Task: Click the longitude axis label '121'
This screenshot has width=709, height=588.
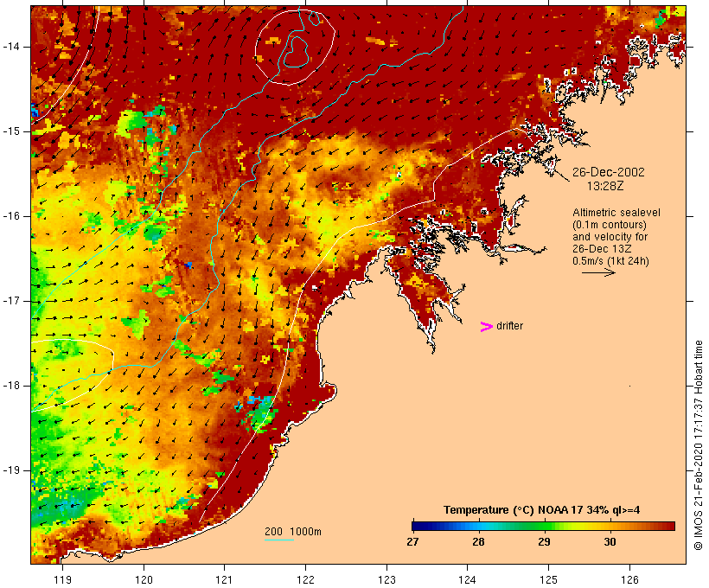Action: coord(224,579)
